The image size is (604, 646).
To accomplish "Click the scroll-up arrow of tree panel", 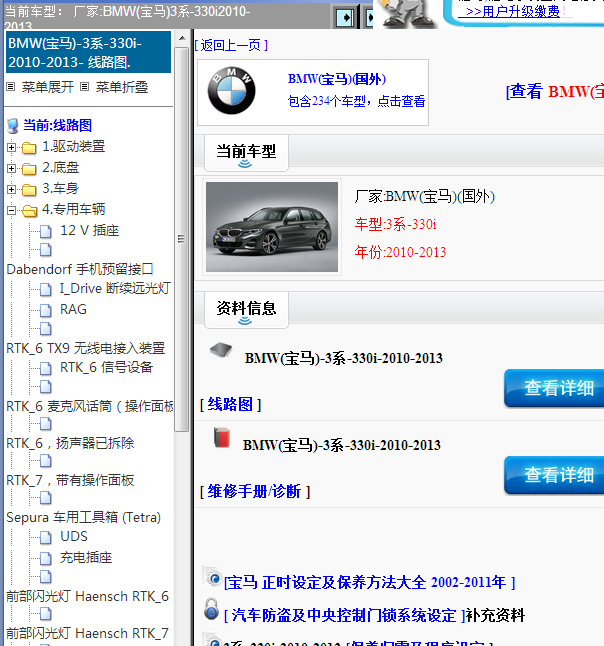I will pyautogui.click(x=182, y=38).
